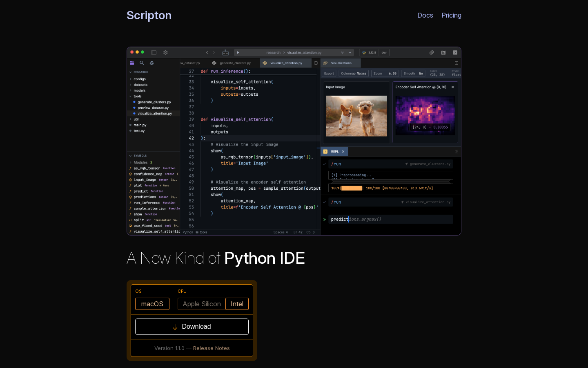Go back with the left arrow

207,52
